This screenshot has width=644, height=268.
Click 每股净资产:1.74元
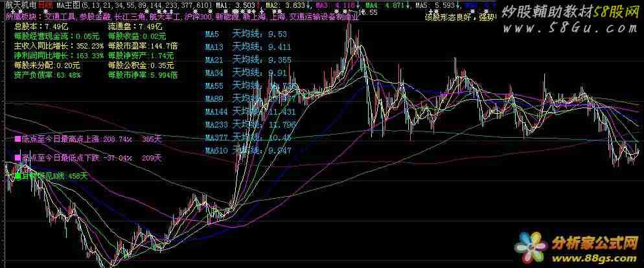141,56
